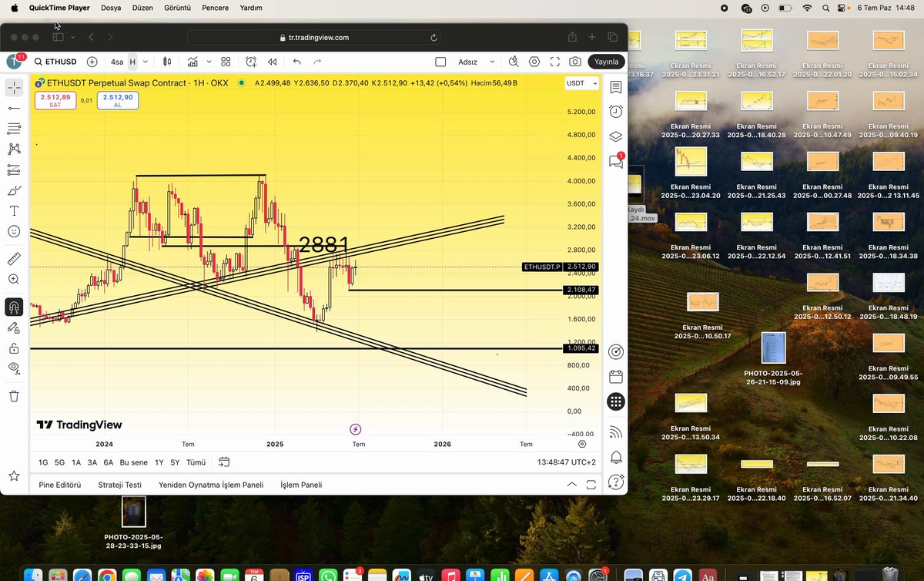This screenshot has height=581, width=924.
Task: Expand the Adsız layout dropdown
Action: click(x=494, y=62)
